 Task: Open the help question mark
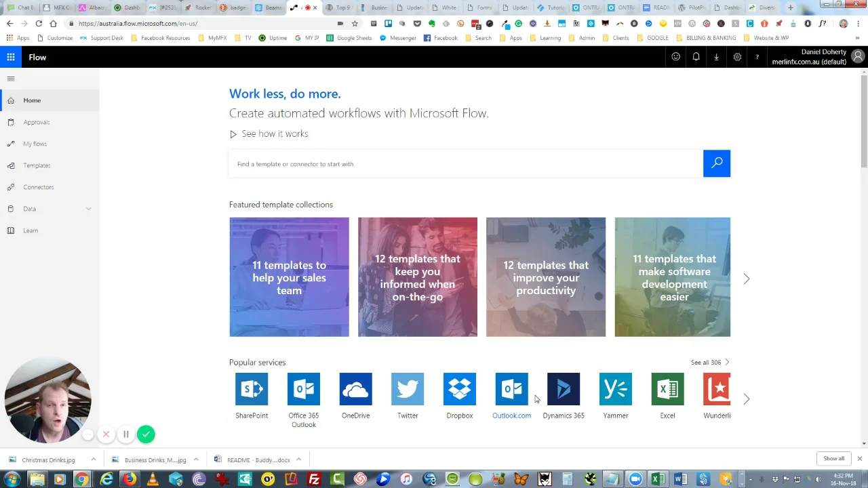point(757,57)
